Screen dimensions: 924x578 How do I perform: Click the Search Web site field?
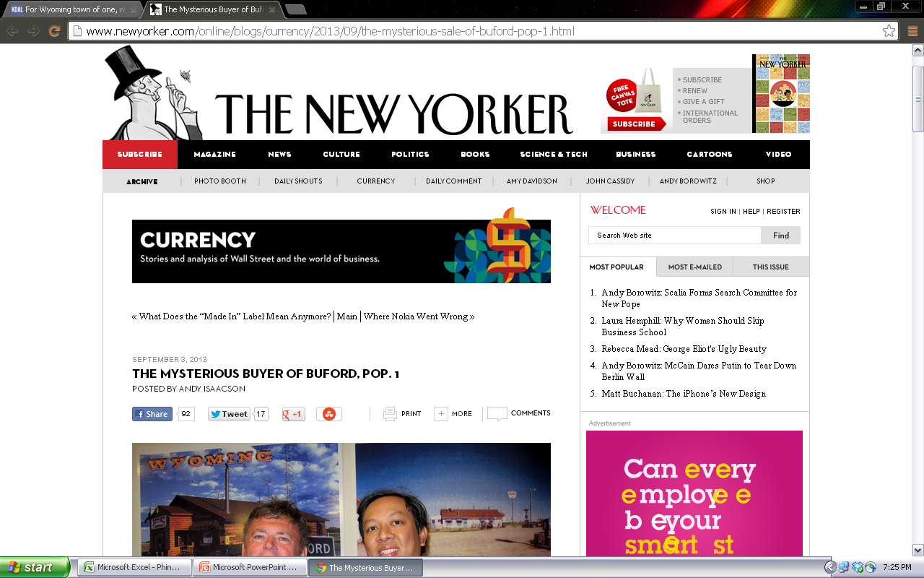tap(675, 236)
